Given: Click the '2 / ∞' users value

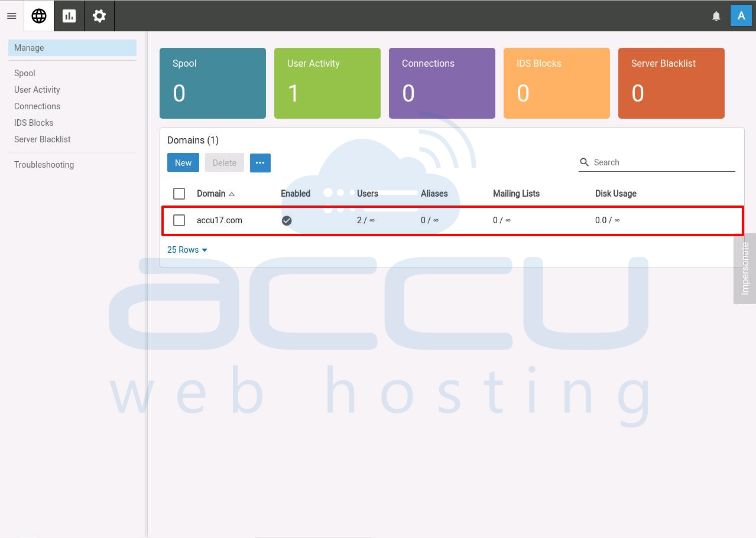Looking at the screenshot, I should point(366,220).
